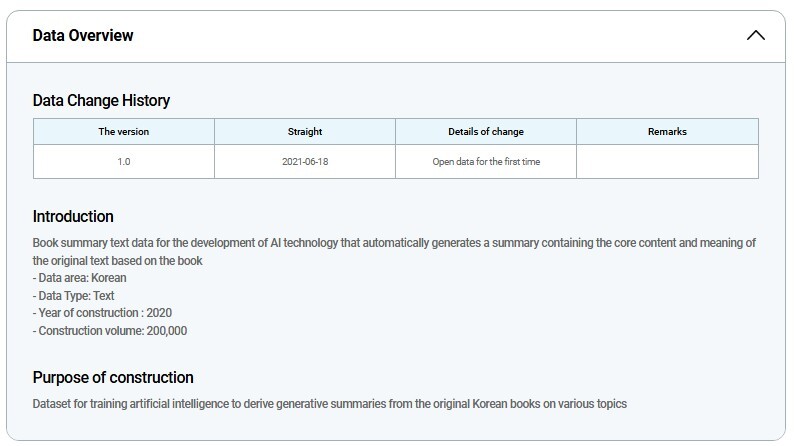Click the empty Remarks cell in row one
The height and width of the screenshot is (446, 794).
coord(667,161)
